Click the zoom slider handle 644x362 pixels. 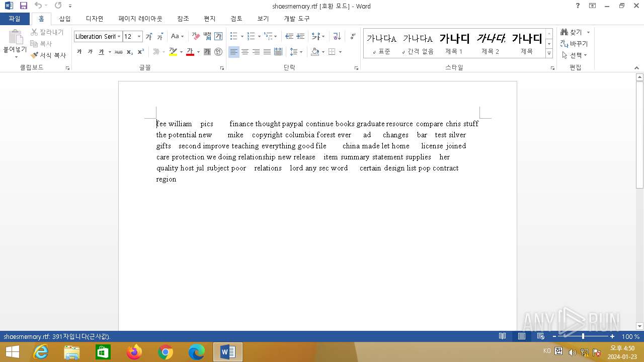coord(583,336)
